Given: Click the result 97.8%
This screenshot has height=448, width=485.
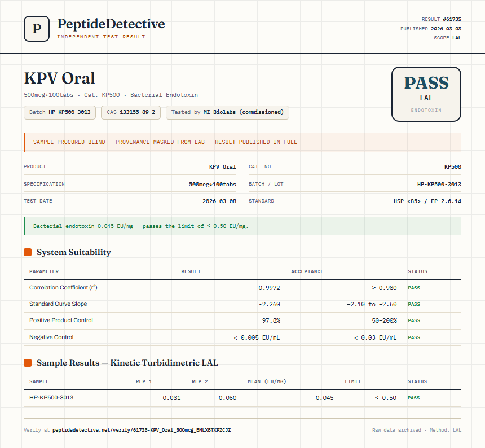Looking at the screenshot, I should click(x=271, y=321).
